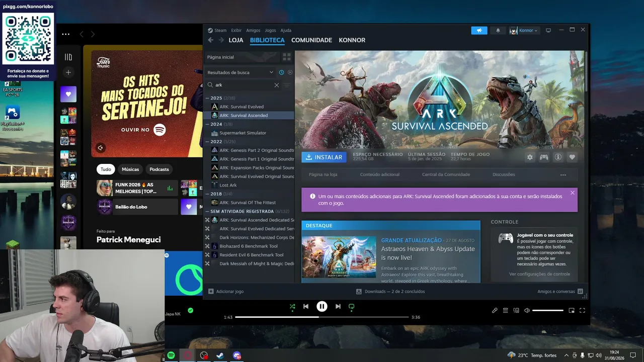Viewport: 644px width, 362px height.
Task: Click 'Adicionar jogo' button
Action: click(x=226, y=291)
